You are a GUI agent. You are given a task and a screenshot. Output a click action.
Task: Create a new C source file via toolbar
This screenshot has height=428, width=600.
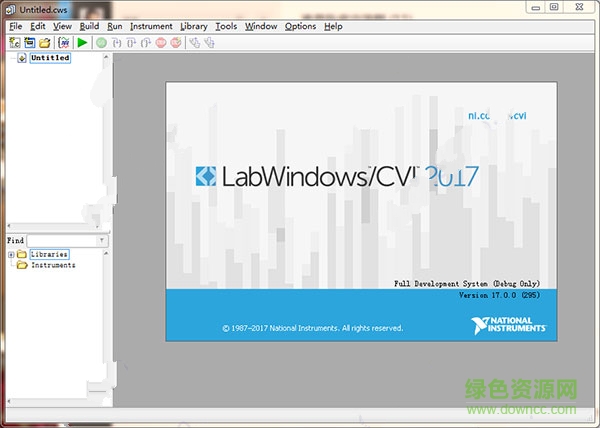15,42
